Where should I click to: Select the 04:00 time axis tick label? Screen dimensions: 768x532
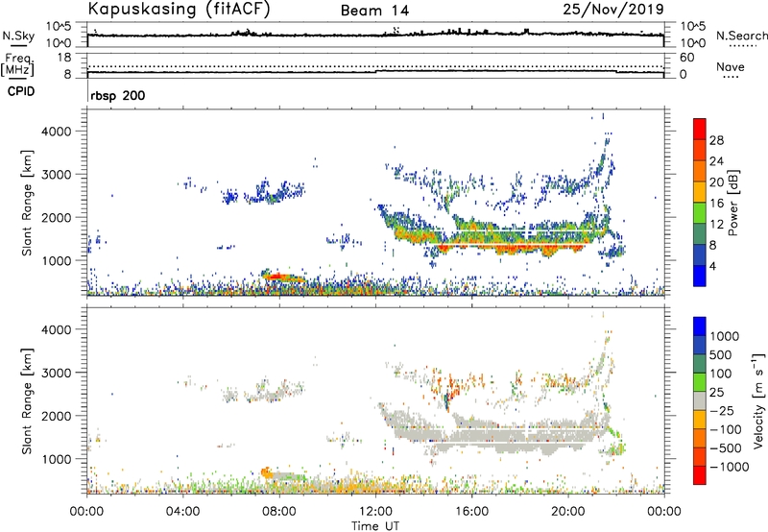(182, 512)
